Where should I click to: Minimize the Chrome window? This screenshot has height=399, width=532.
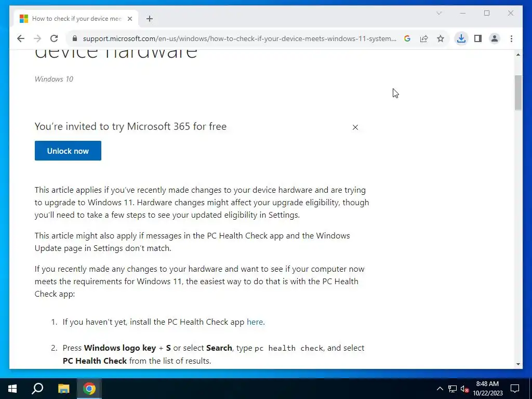pyautogui.click(x=463, y=13)
